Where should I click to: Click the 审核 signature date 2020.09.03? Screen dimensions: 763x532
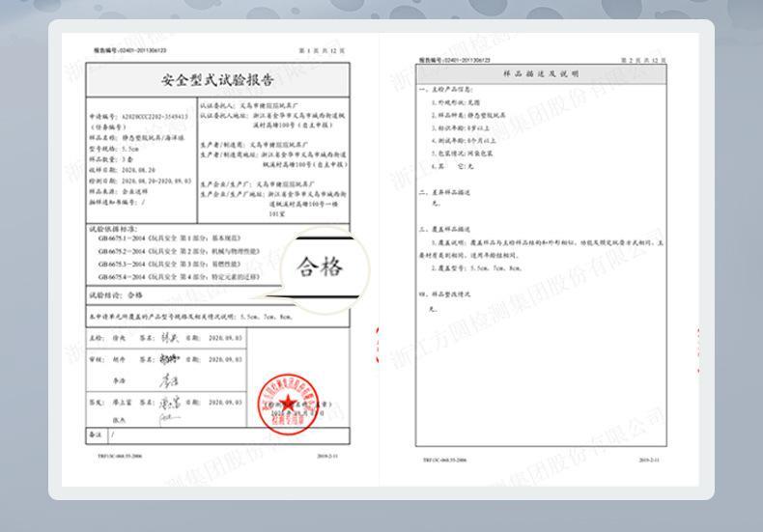[225, 360]
